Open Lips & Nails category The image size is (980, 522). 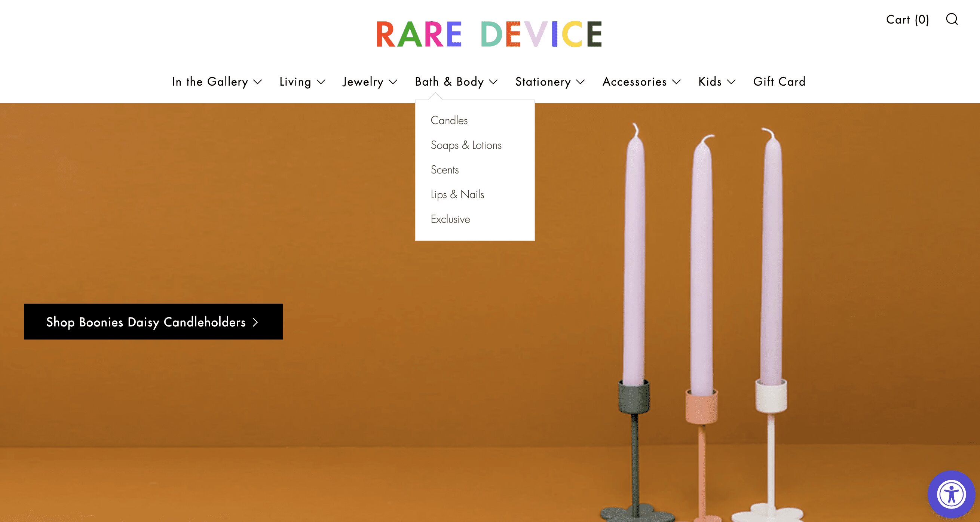tap(457, 195)
